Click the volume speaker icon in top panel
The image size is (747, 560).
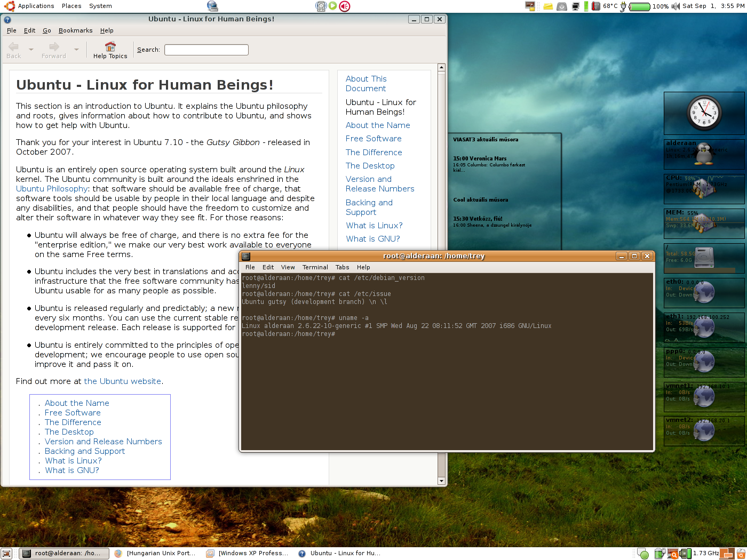pyautogui.click(x=676, y=6)
